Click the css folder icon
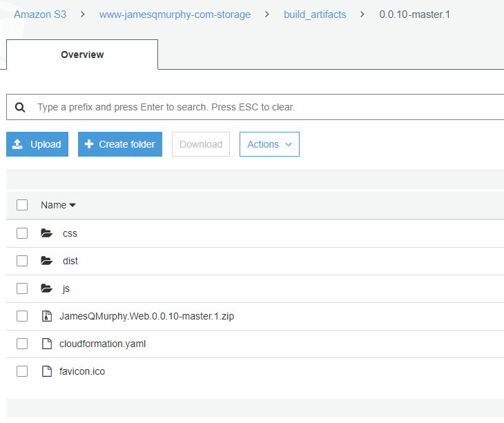The width and height of the screenshot is (504, 423). 47,233
